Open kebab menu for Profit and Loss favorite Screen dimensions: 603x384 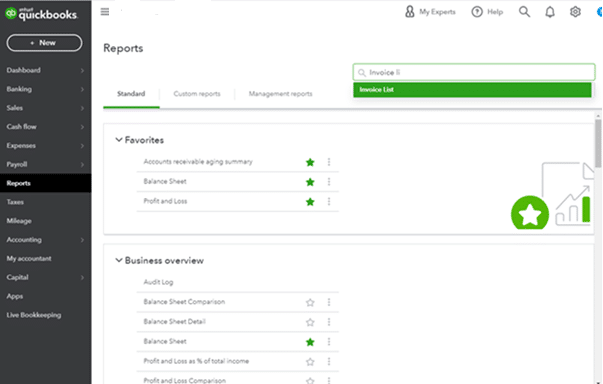tap(329, 201)
